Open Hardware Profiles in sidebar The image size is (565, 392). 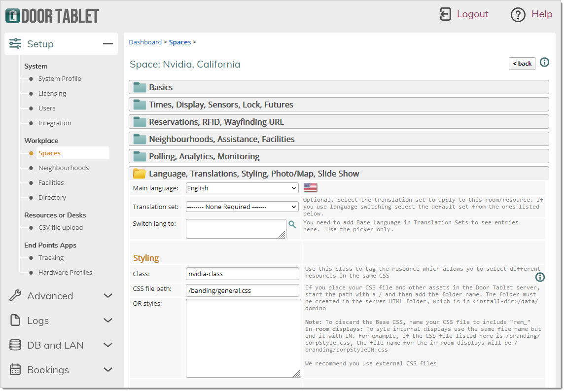pos(65,273)
